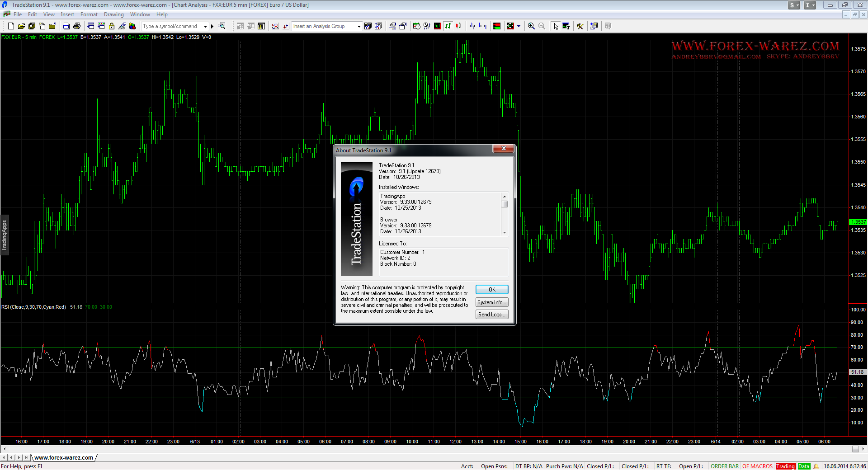Click the symbol/command input field

coord(172,26)
